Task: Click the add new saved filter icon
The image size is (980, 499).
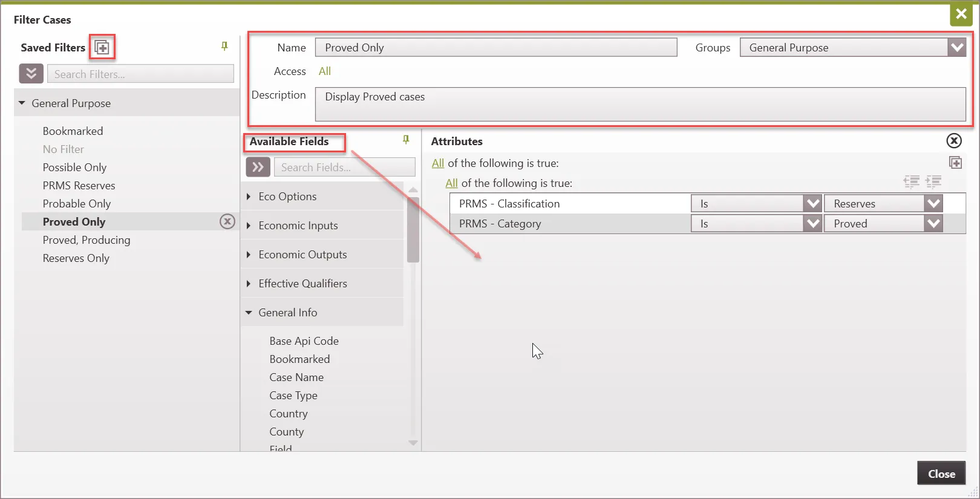Action: [x=102, y=47]
